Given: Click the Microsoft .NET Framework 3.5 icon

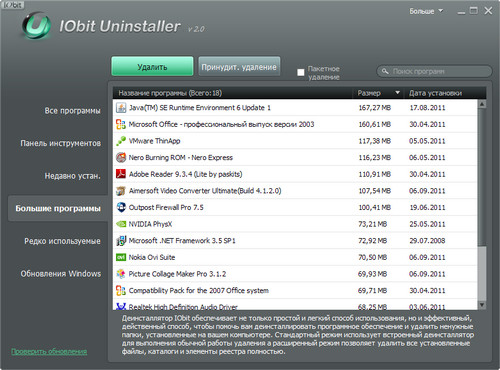Looking at the screenshot, I should [x=121, y=241].
